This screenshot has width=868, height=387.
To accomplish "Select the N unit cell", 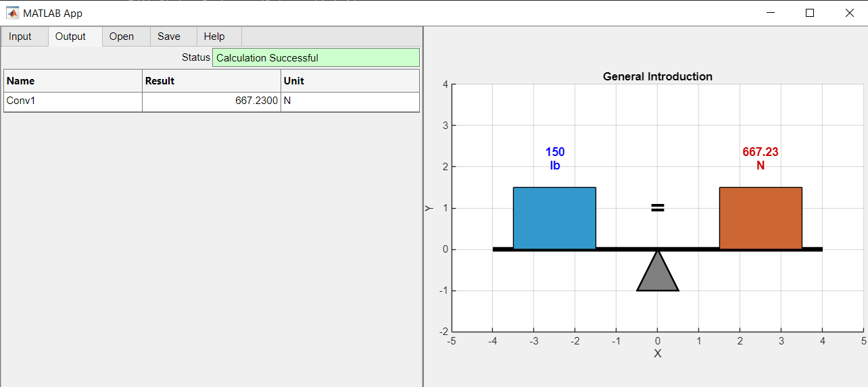I will point(350,101).
